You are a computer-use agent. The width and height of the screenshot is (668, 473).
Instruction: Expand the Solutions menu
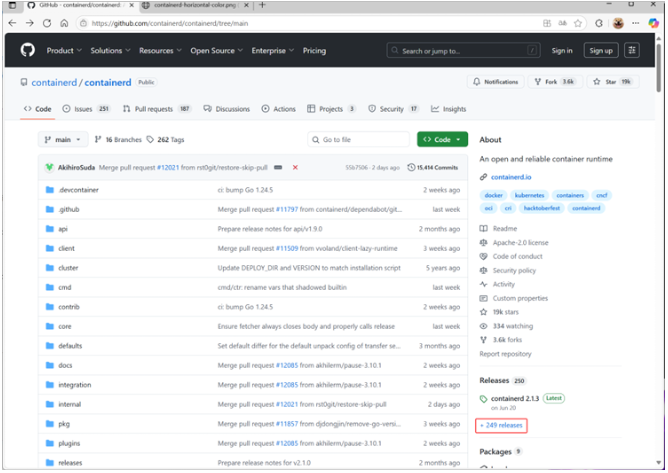tap(110, 50)
